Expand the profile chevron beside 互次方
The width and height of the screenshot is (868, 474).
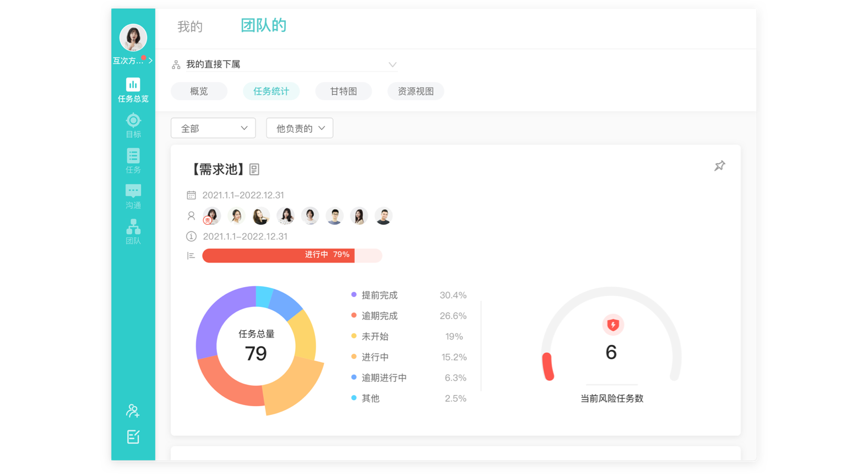pyautogui.click(x=150, y=61)
